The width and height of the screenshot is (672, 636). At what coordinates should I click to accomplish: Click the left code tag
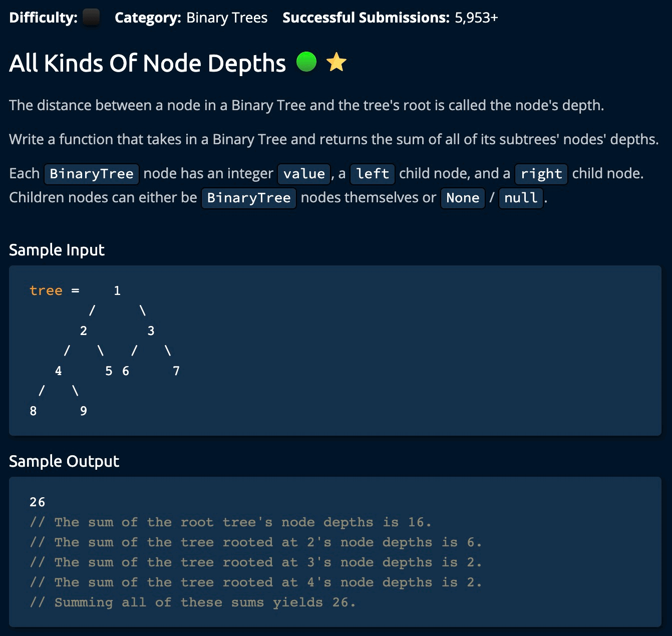[372, 174]
